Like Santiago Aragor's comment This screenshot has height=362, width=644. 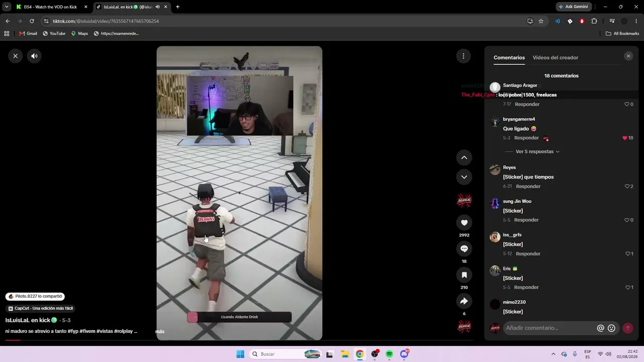pyautogui.click(x=627, y=104)
